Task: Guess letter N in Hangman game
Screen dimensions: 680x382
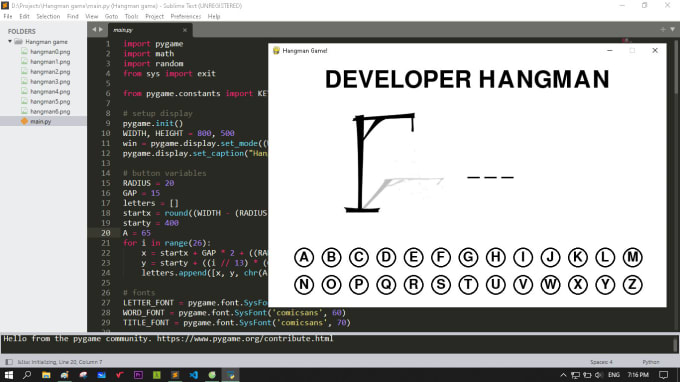Action: point(304,285)
